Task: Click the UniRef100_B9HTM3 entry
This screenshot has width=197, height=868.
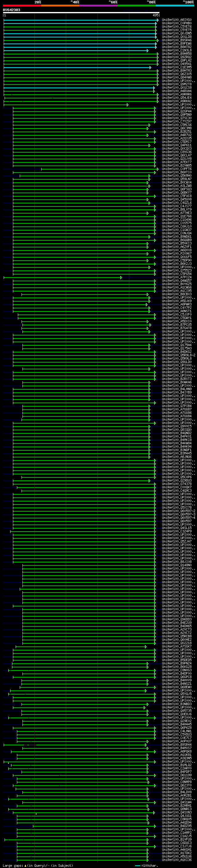Action: click(x=177, y=71)
